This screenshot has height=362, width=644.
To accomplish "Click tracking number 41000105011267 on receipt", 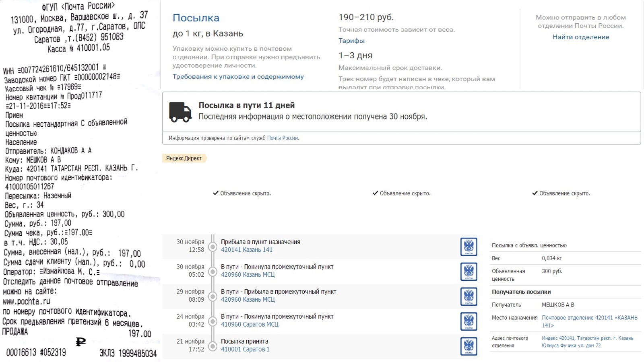I will 29,187.
